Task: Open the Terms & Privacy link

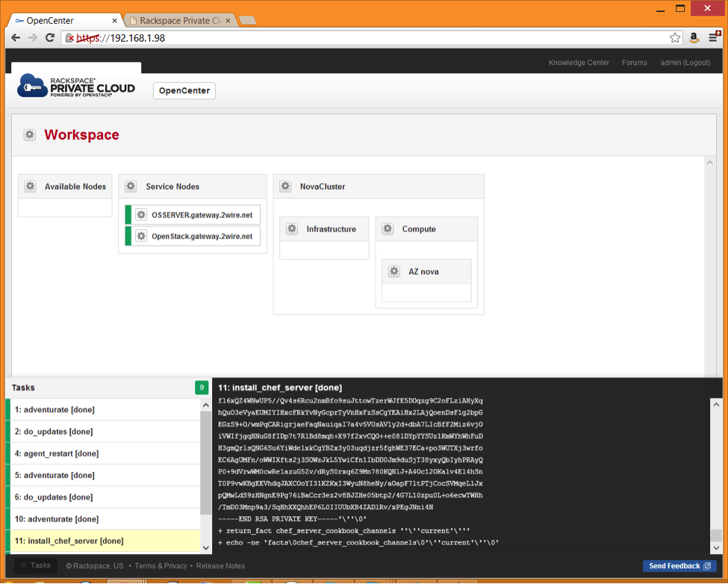Action: (161, 565)
